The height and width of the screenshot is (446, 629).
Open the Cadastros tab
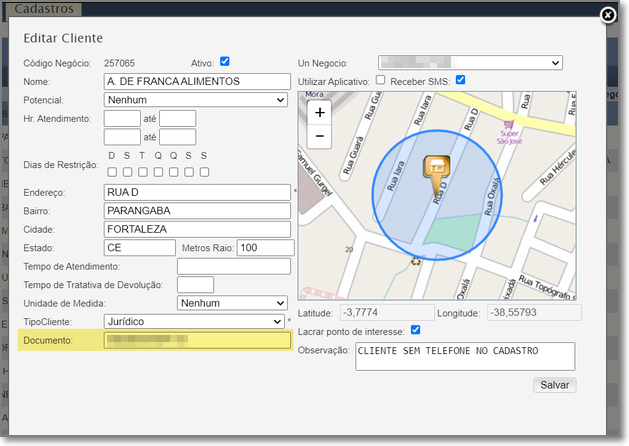[x=44, y=9]
